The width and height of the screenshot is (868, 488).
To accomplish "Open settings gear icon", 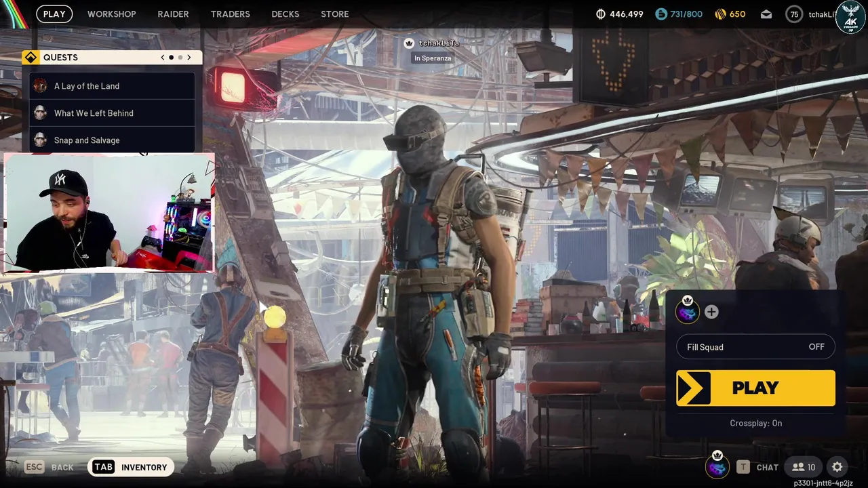I will (837, 467).
